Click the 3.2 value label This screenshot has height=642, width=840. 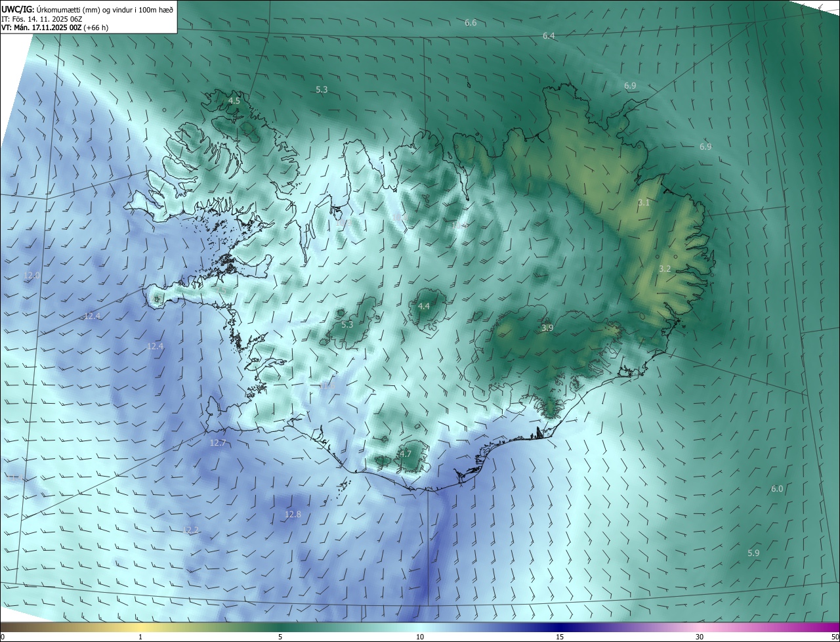665,269
